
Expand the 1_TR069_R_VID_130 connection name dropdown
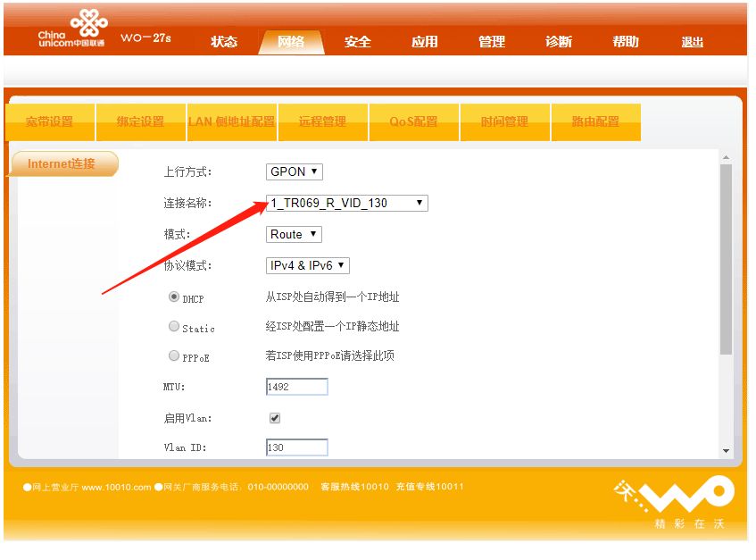(x=346, y=203)
